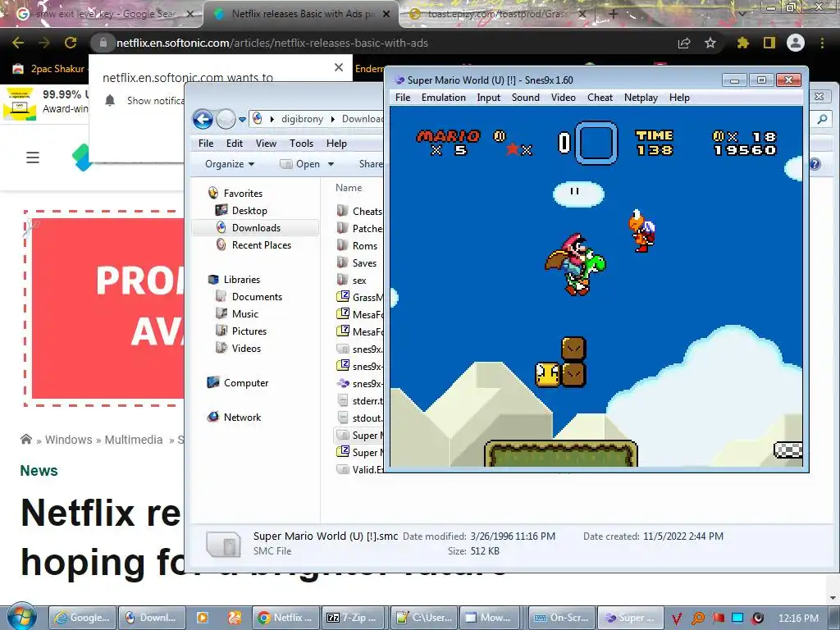This screenshot has height=630, width=840.
Task: Click the taskbar clock showing 12:16 PM
Action: tap(798, 618)
